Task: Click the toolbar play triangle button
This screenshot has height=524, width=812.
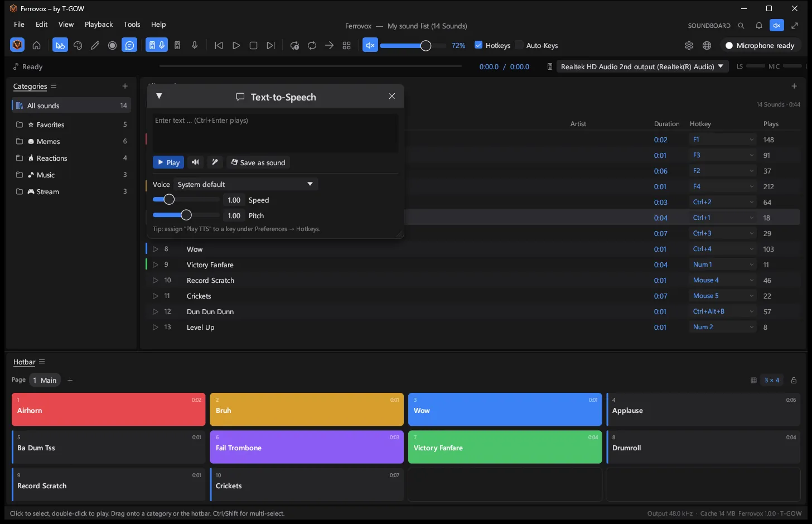Action: click(x=236, y=46)
